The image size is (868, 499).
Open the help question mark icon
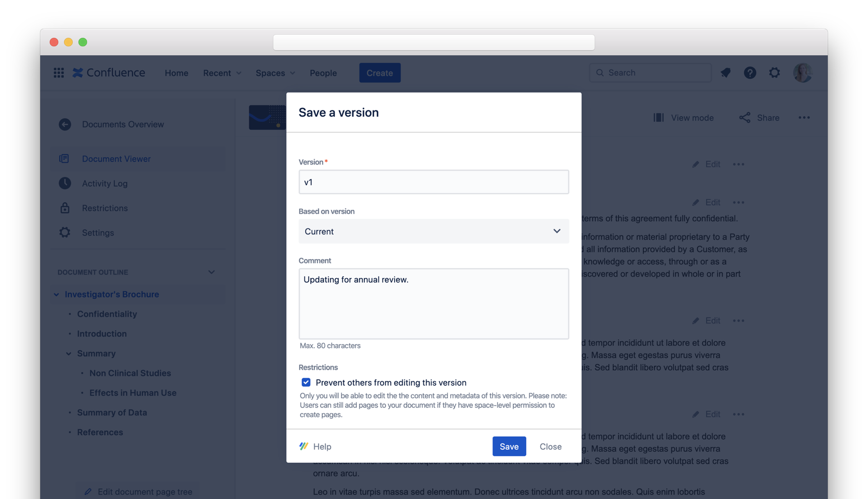click(750, 73)
